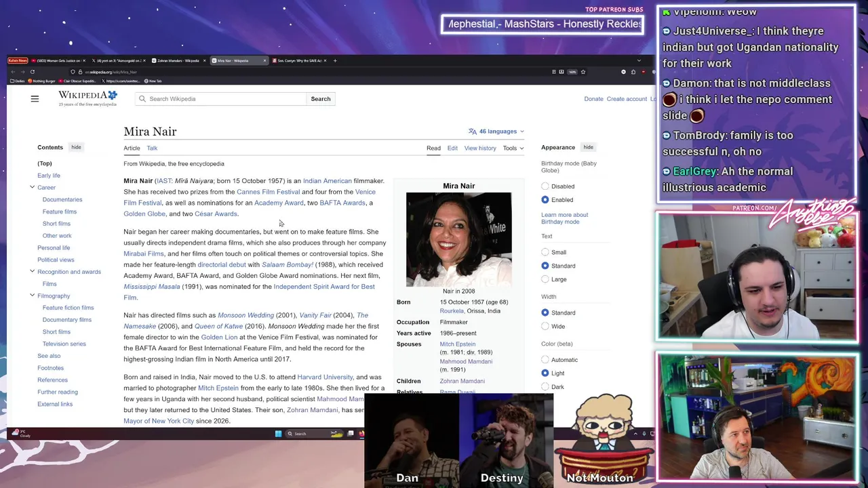Select Enabled birthday mode

[545, 200]
